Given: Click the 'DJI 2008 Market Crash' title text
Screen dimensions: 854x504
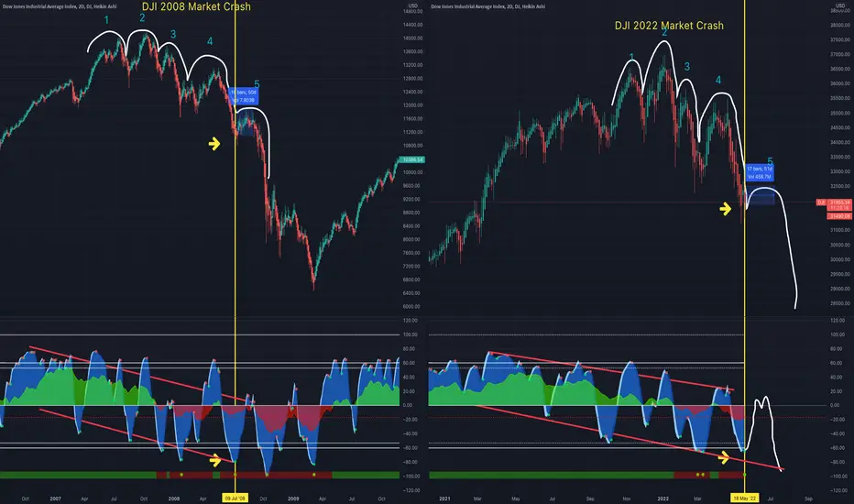Looking at the screenshot, I should pos(196,7).
